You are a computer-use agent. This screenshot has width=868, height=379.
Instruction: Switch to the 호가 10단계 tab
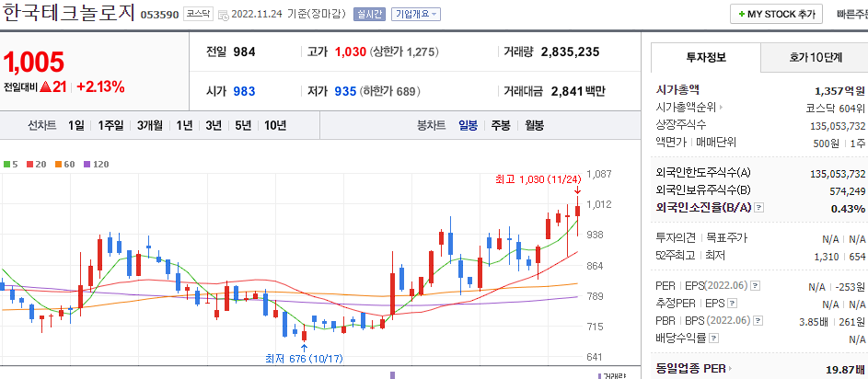(815, 57)
